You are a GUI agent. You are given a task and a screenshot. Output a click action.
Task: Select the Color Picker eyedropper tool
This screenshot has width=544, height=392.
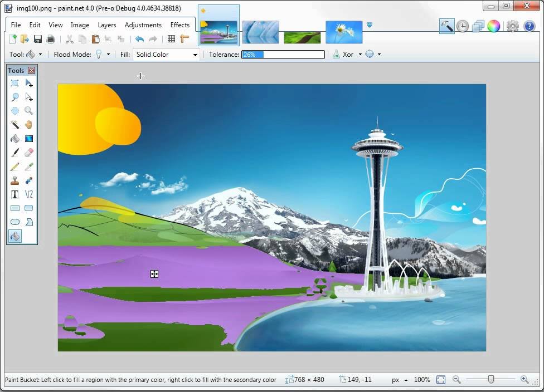pos(29,166)
